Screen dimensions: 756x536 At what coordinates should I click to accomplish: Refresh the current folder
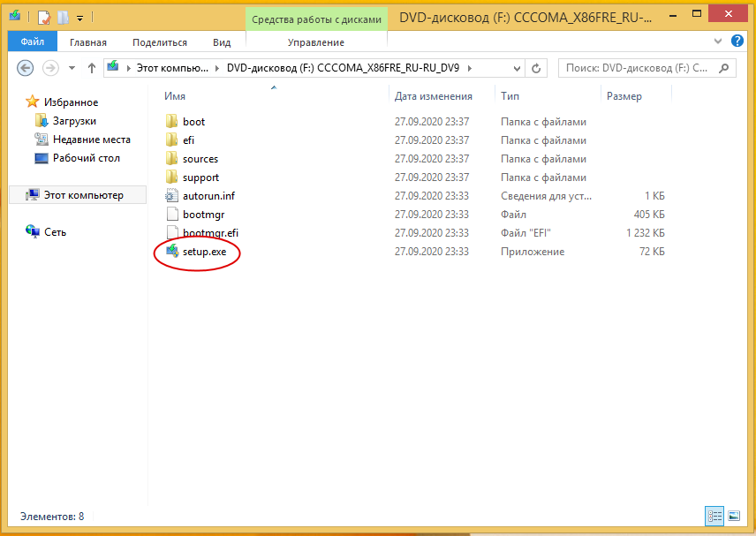(x=536, y=69)
